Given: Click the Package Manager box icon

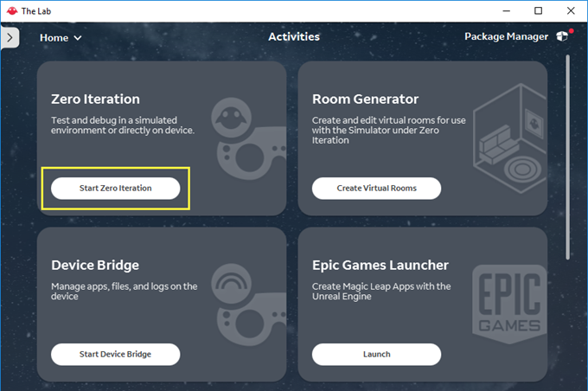Looking at the screenshot, I should coord(562,36).
